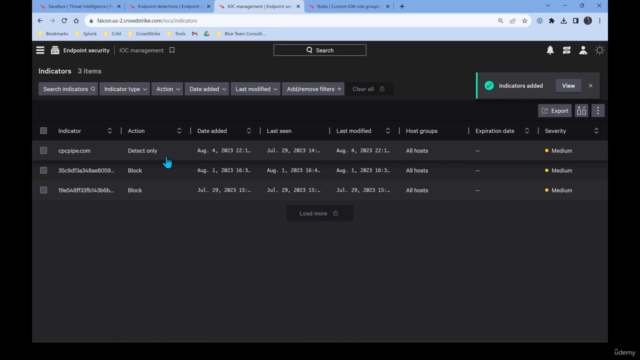Screen dimensions: 640x360
Task: Sort by the Action column
Action: click(179, 131)
